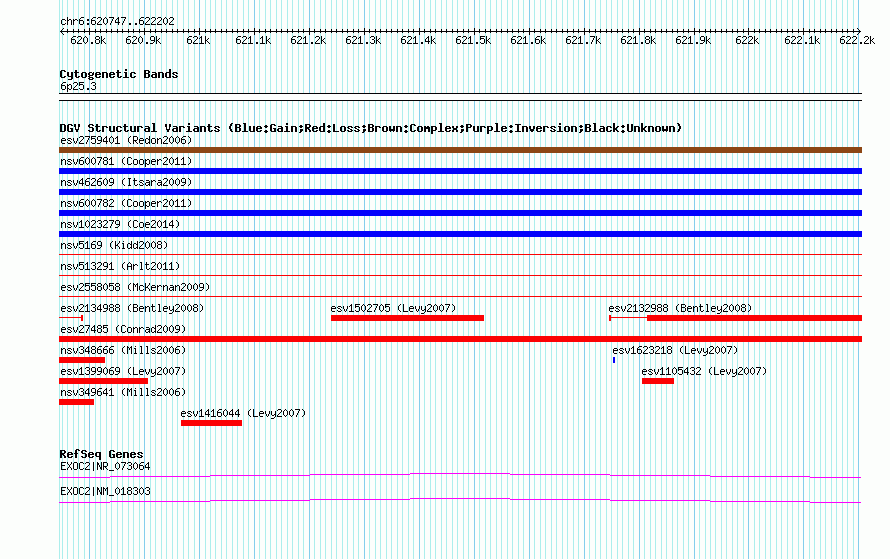Click the Cytogenetic Bands track title

(119, 74)
